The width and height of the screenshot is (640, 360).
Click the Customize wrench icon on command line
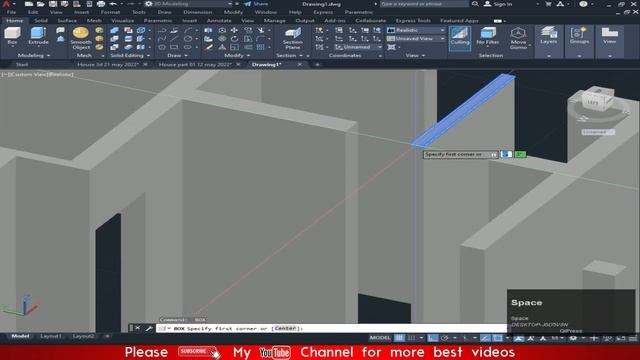pos(149,328)
